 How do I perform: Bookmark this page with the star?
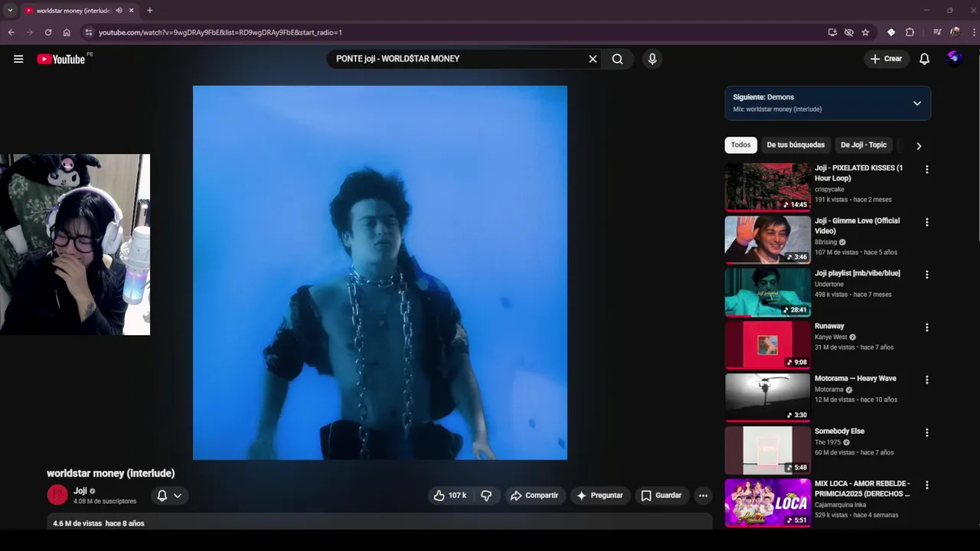[x=865, y=32]
